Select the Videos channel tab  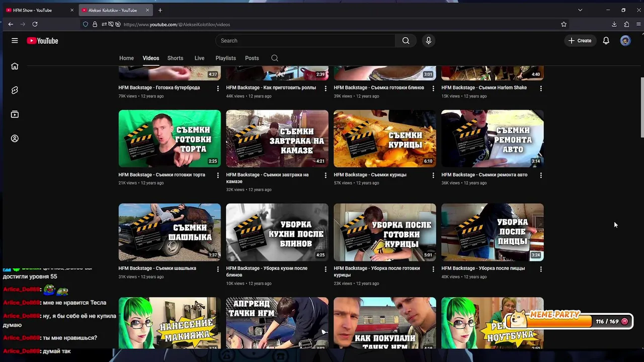(150, 58)
